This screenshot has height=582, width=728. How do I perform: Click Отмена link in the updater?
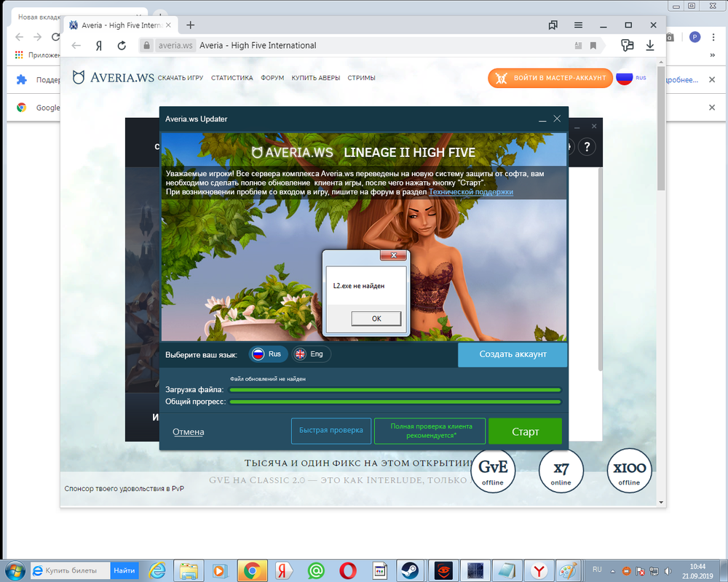[188, 432]
